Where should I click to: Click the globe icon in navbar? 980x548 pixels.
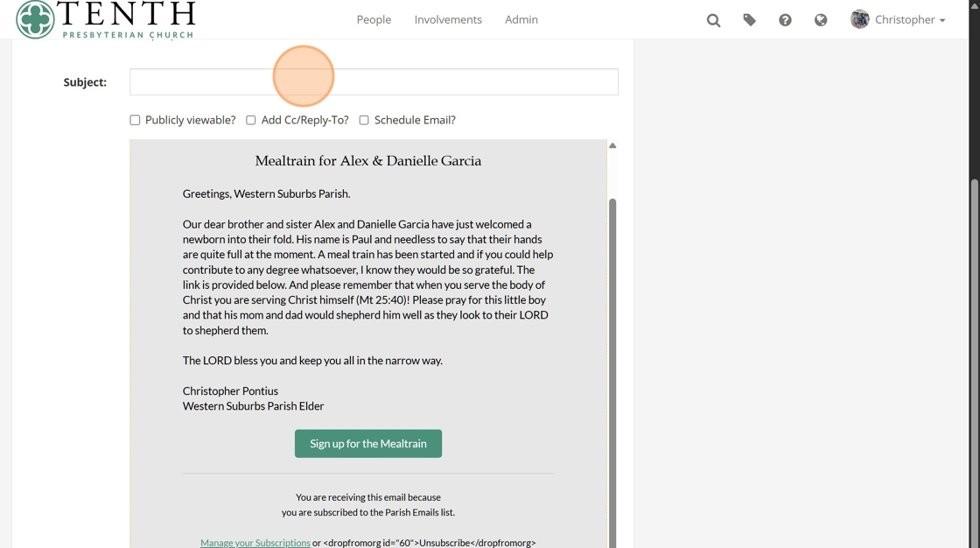(821, 20)
